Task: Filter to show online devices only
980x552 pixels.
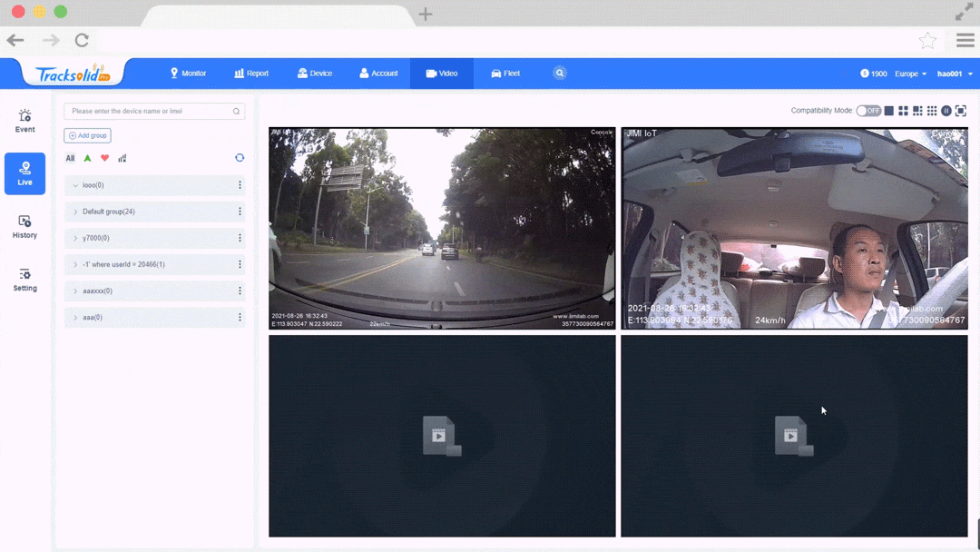Action: point(87,157)
